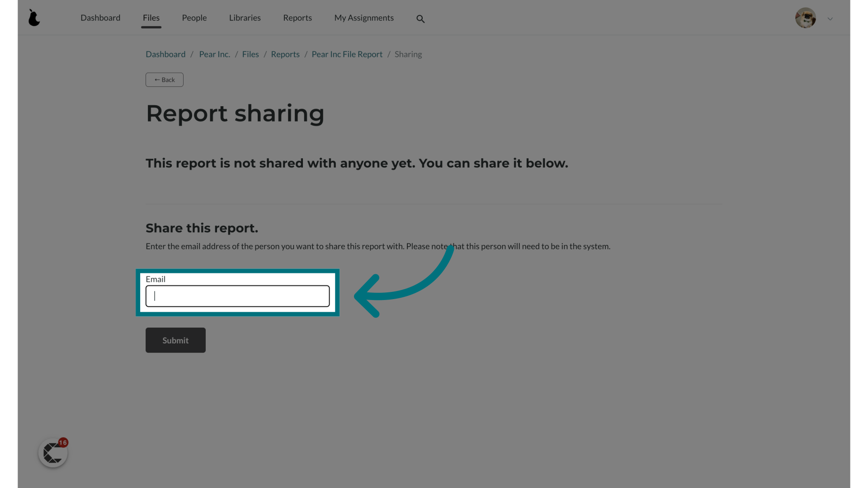
Task: Expand the Reports breadcrumb navigation
Action: point(285,54)
